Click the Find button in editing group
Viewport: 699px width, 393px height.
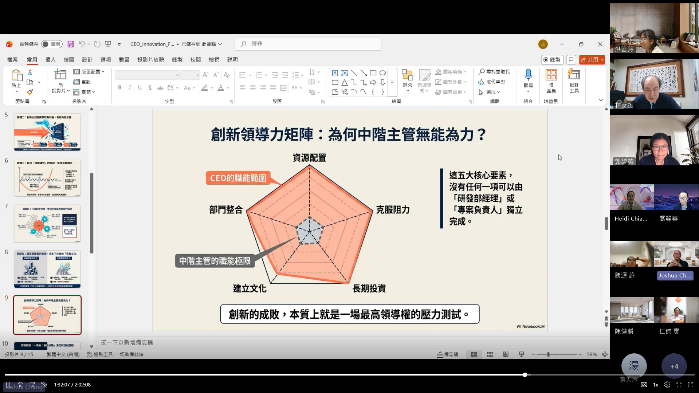pyautogui.click(x=494, y=72)
